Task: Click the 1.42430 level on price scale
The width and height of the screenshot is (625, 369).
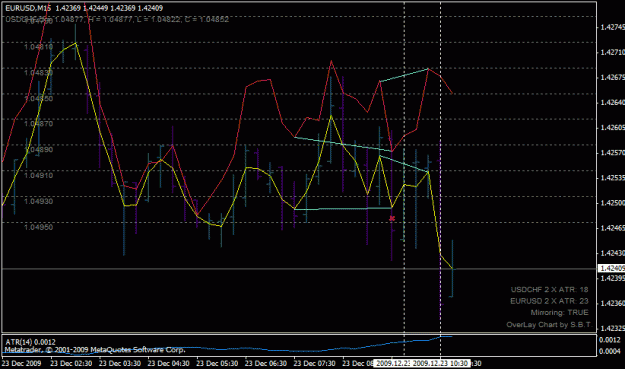Action: [x=612, y=253]
